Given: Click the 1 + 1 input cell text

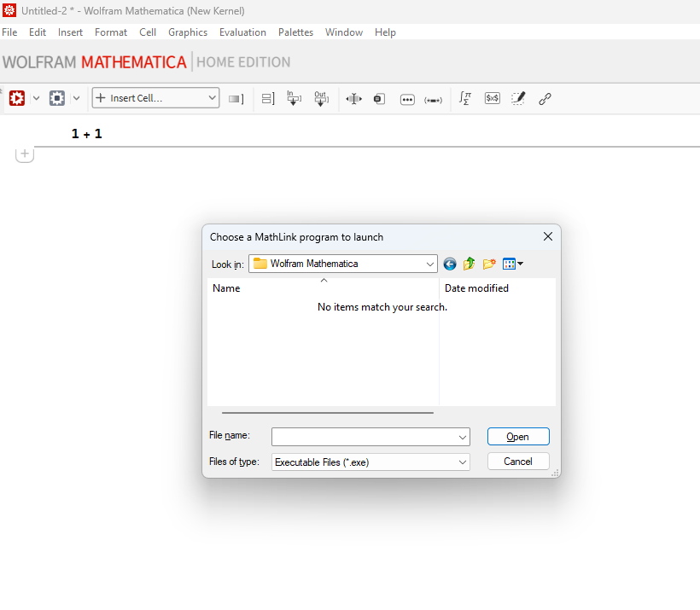Looking at the screenshot, I should click(x=86, y=133).
